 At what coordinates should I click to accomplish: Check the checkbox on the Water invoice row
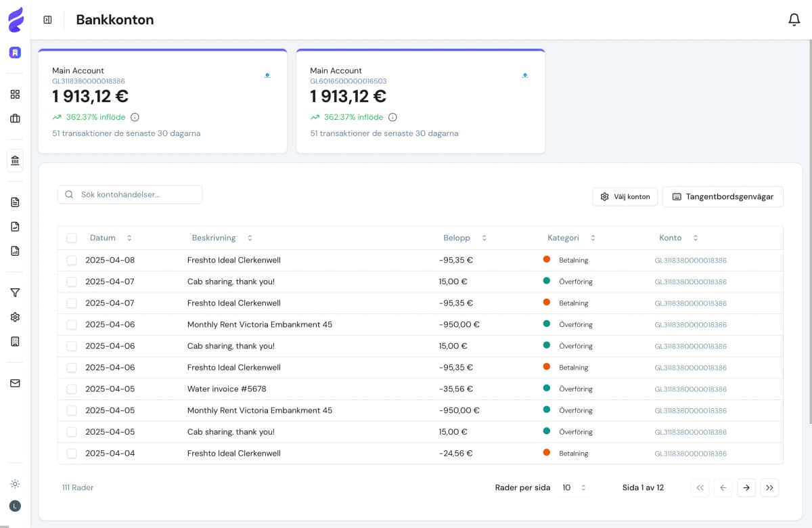pos(72,389)
